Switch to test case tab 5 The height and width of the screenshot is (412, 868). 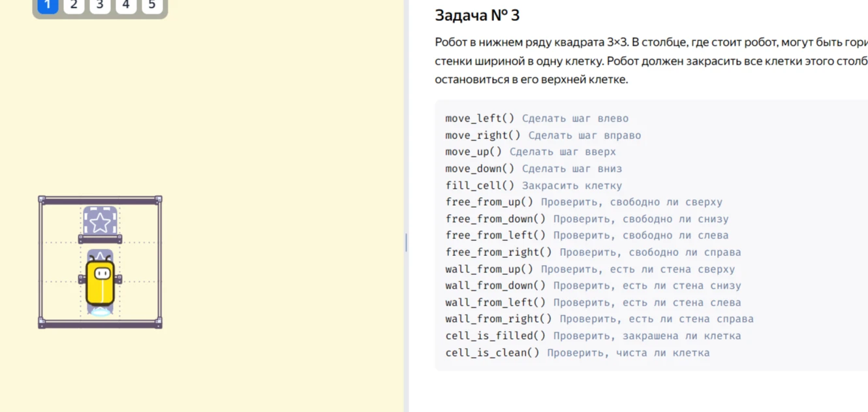point(152,5)
